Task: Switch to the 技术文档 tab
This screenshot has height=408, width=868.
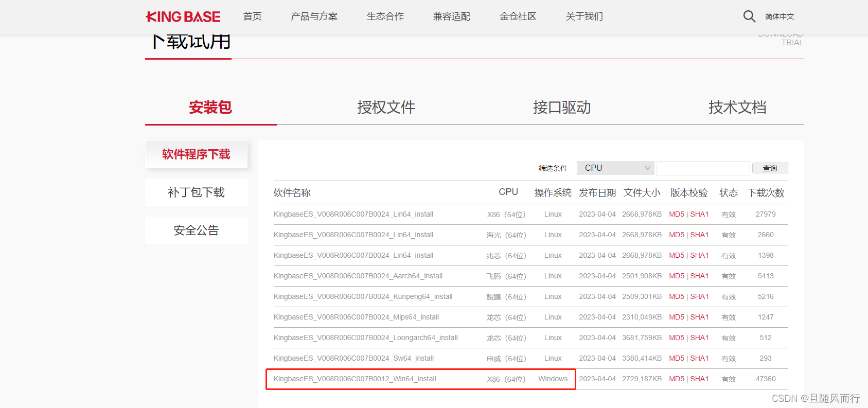Action: [x=737, y=107]
